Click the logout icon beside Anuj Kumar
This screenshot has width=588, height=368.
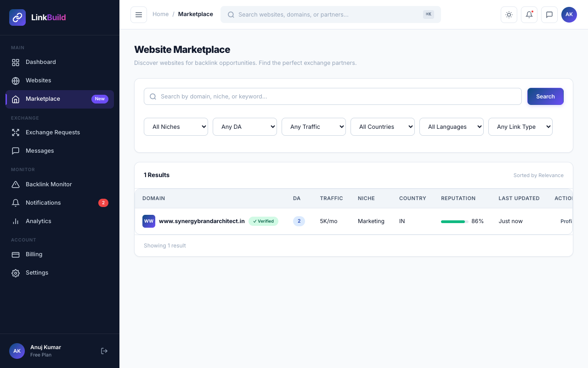pos(104,351)
